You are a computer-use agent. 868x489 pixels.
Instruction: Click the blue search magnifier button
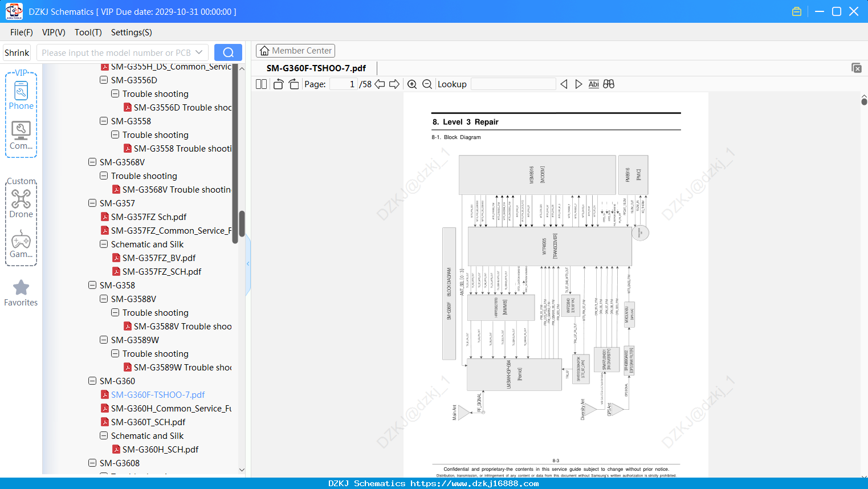click(228, 52)
